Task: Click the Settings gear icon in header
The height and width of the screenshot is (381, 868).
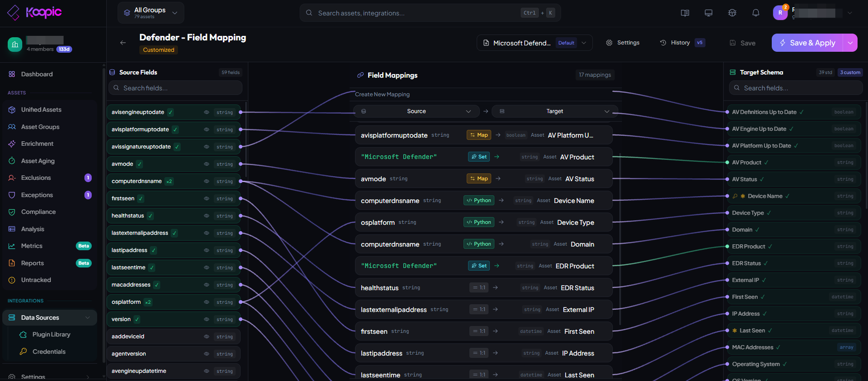Action: coord(609,43)
